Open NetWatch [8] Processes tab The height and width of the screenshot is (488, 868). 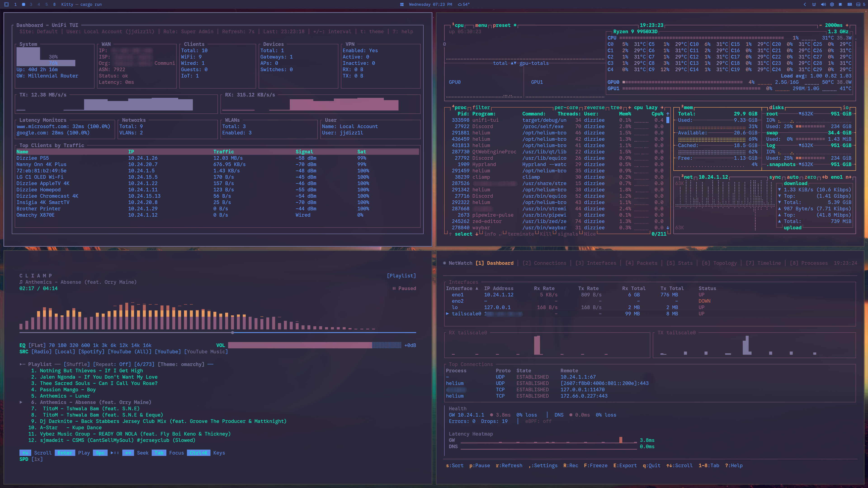[809, 263]
